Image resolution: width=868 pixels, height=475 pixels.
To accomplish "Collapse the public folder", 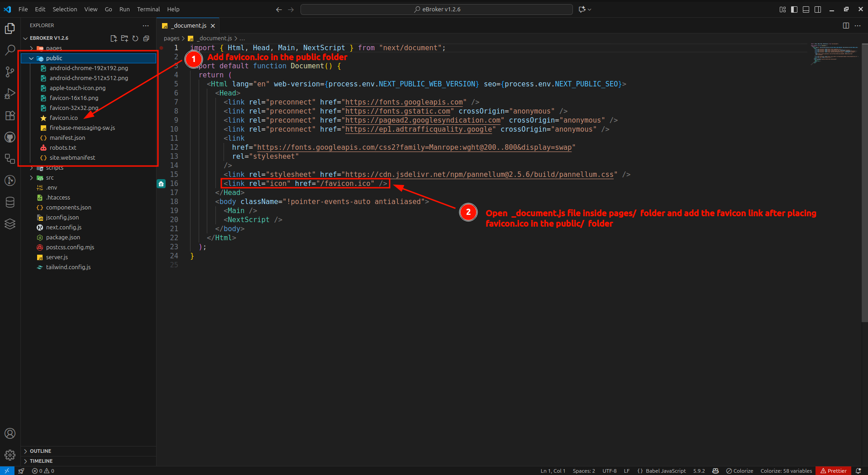I will coord(31,58).
